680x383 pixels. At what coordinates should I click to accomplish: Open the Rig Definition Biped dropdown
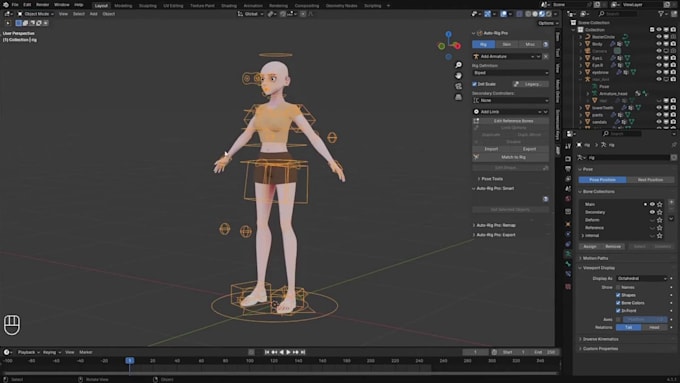[x=510, y=73]
